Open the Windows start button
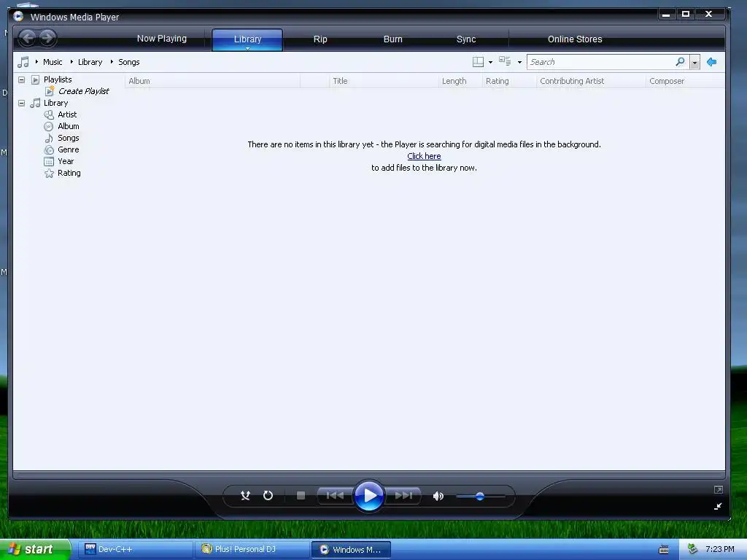The image size is (747, 560). tap(35, 549)
